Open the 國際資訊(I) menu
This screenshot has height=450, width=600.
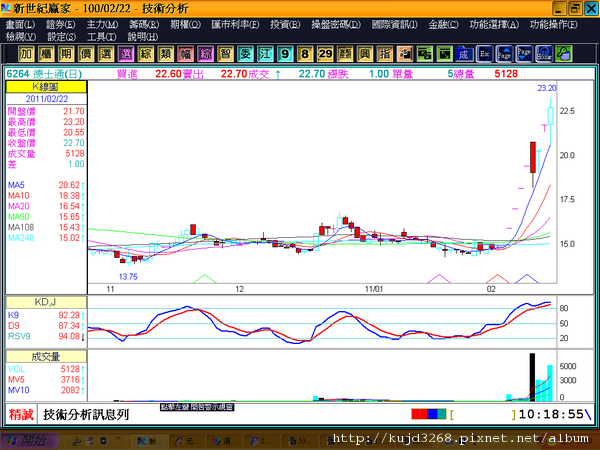point(395,24)
